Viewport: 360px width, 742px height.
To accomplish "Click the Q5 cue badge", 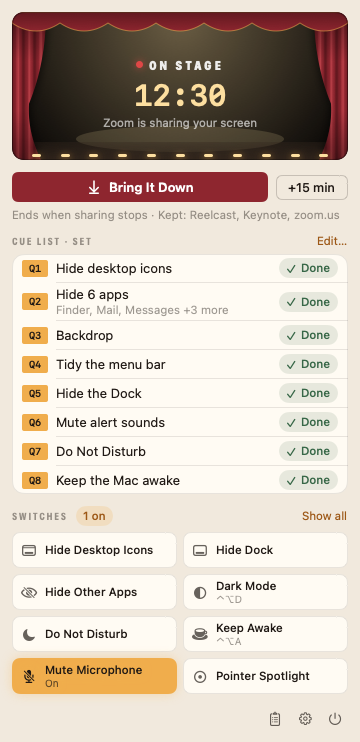I will pyautogui.click(x=35, y=394).
